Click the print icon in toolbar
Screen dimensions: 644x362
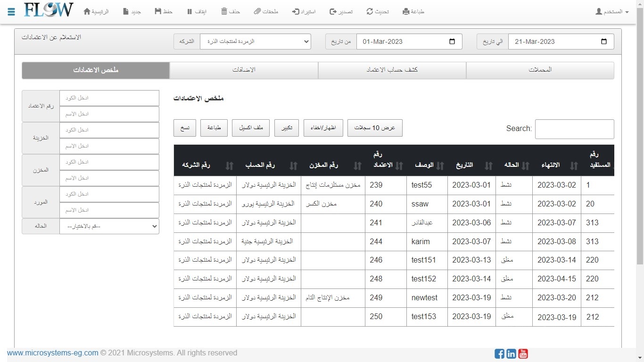click(406, 11)
